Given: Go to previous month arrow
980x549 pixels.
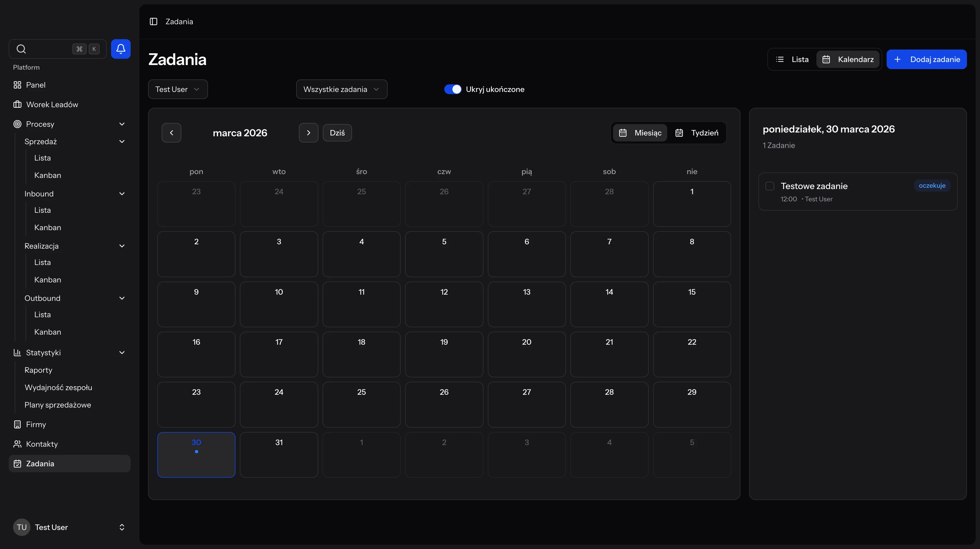Looking at the screenshot, I should 171,133.
